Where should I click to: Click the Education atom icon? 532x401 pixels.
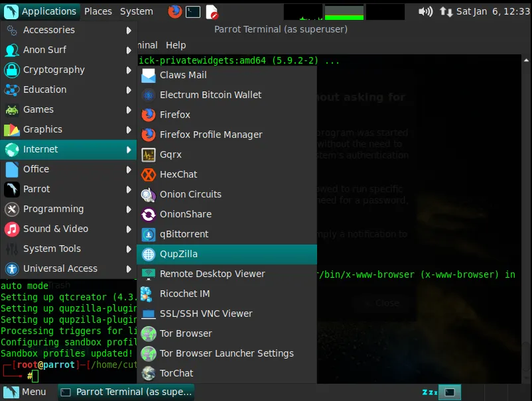[x=12, y=90]
